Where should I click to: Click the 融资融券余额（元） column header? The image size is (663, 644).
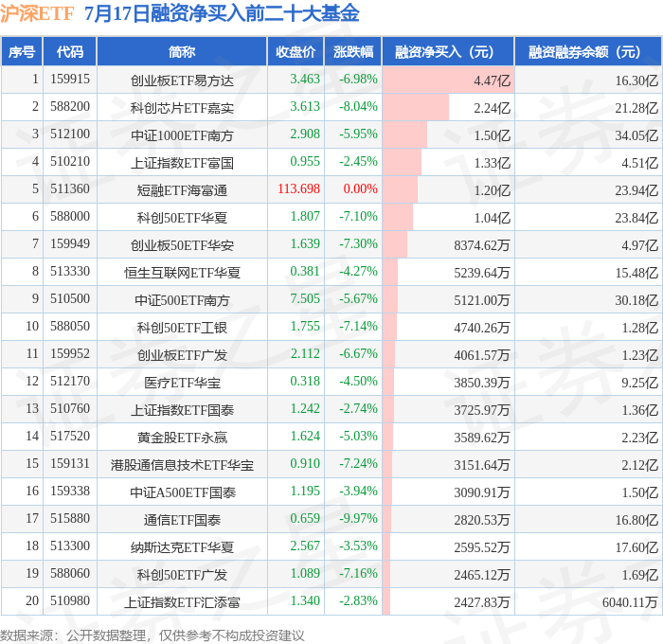(588, 51)
